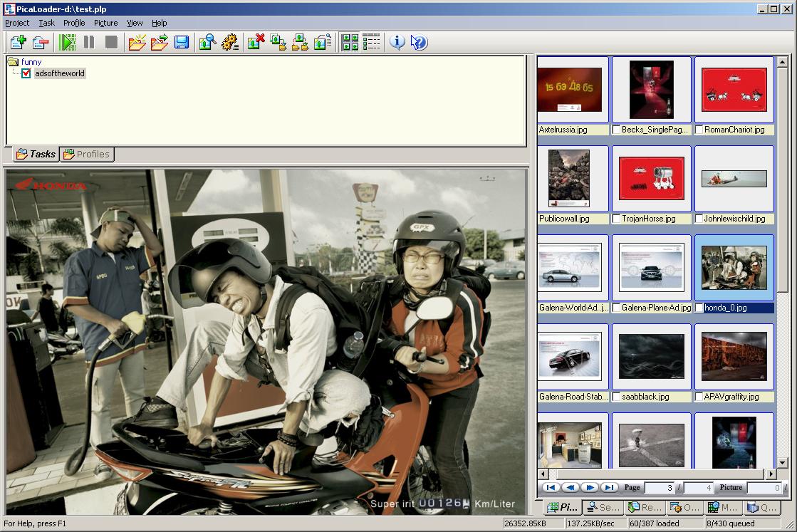797x532 pixels.
Task: Open the Project menu
Action: click(x=17, y=23)
